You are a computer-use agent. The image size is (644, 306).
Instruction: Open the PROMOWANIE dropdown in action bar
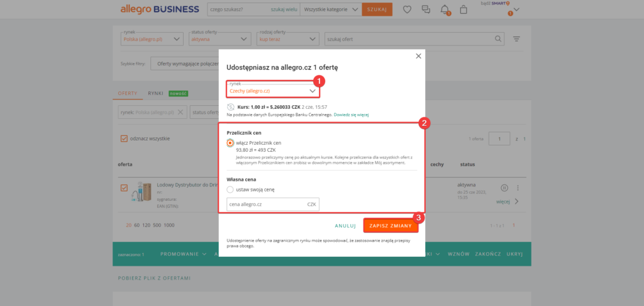coord(183,254)
